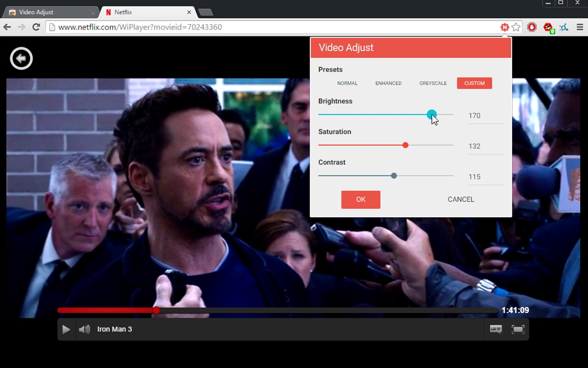Click the Contrast value field 115
This screenshot has height=368, width=588.
click(486, 177)
